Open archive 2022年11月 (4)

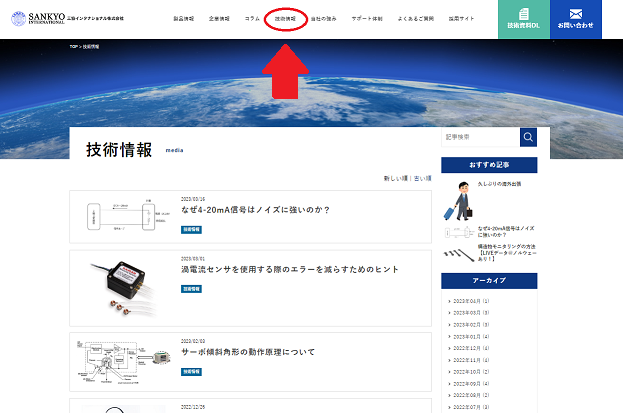(471, 360)
